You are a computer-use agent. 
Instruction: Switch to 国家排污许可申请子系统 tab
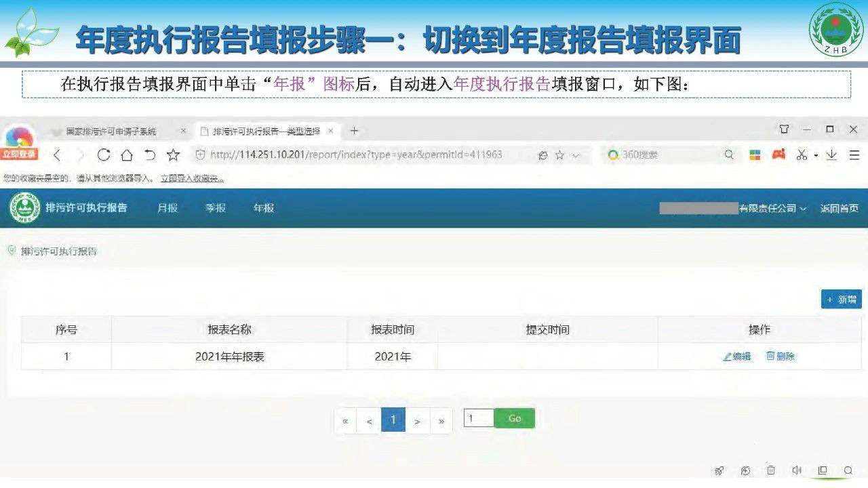click(112, 131)
